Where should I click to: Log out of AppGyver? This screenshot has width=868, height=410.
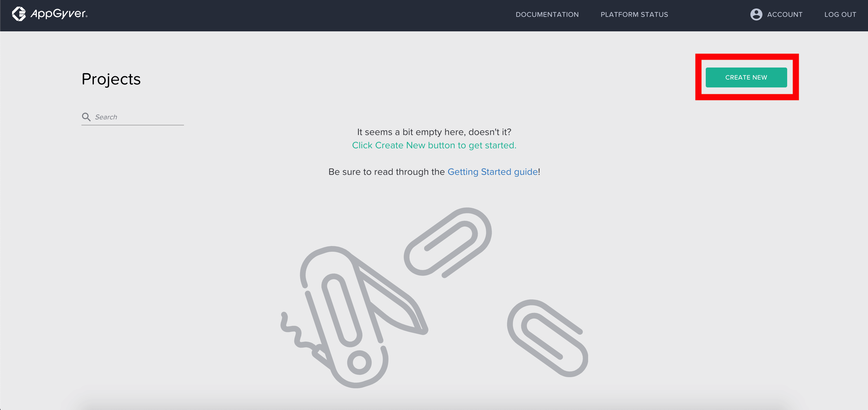click(840, 14)
